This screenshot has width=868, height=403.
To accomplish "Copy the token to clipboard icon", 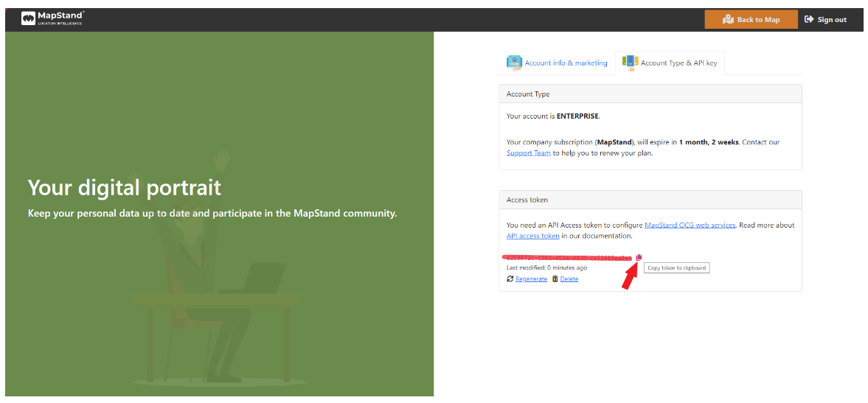I will (x=638, y=258).
